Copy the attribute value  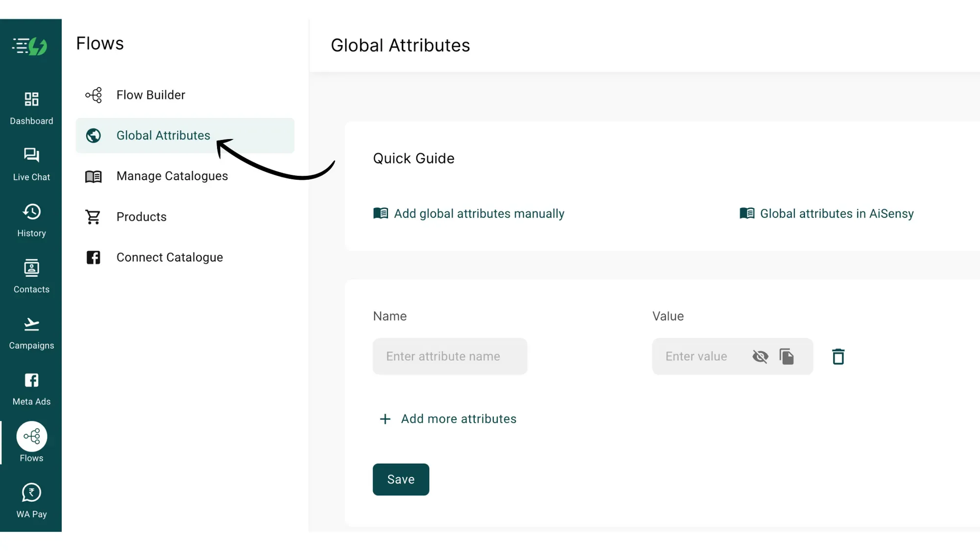[787, 357]
